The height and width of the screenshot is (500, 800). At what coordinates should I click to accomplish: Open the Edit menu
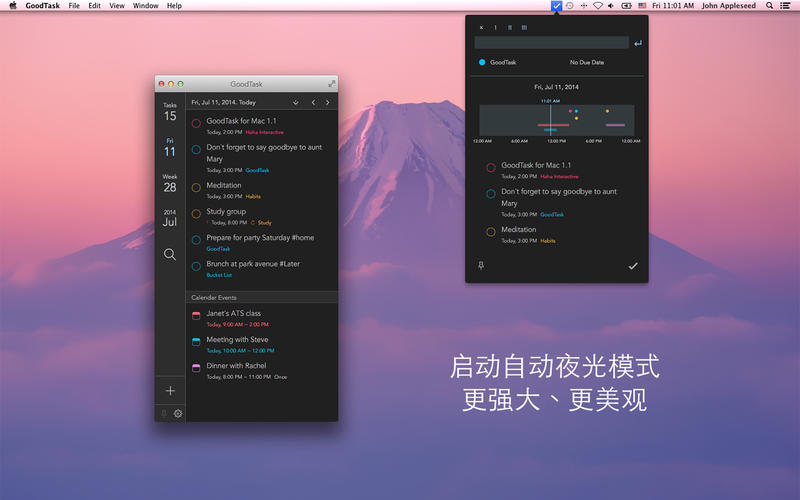(x=94, y=6)
